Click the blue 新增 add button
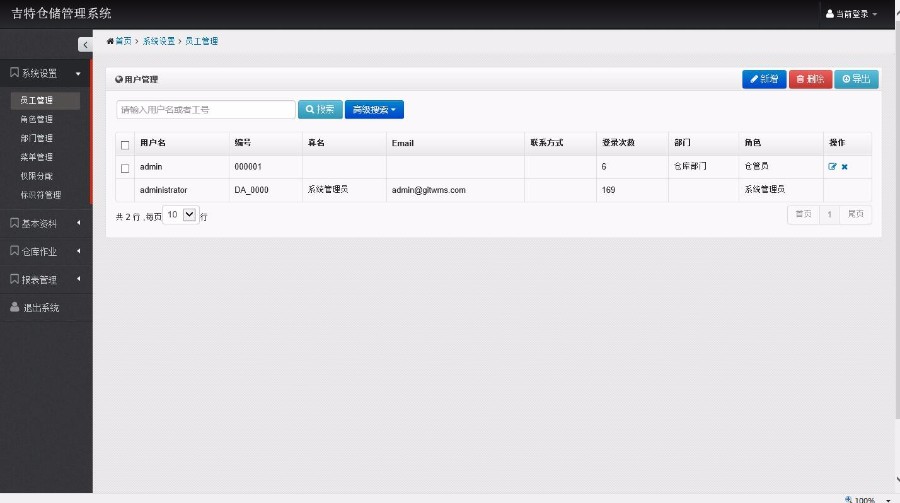The height and width of the screenshot is (503, 900). [x=764, y=79]
